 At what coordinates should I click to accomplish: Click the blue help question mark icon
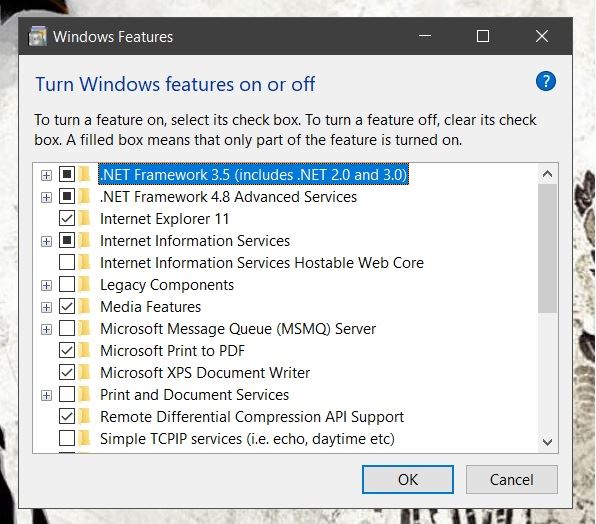546,81
